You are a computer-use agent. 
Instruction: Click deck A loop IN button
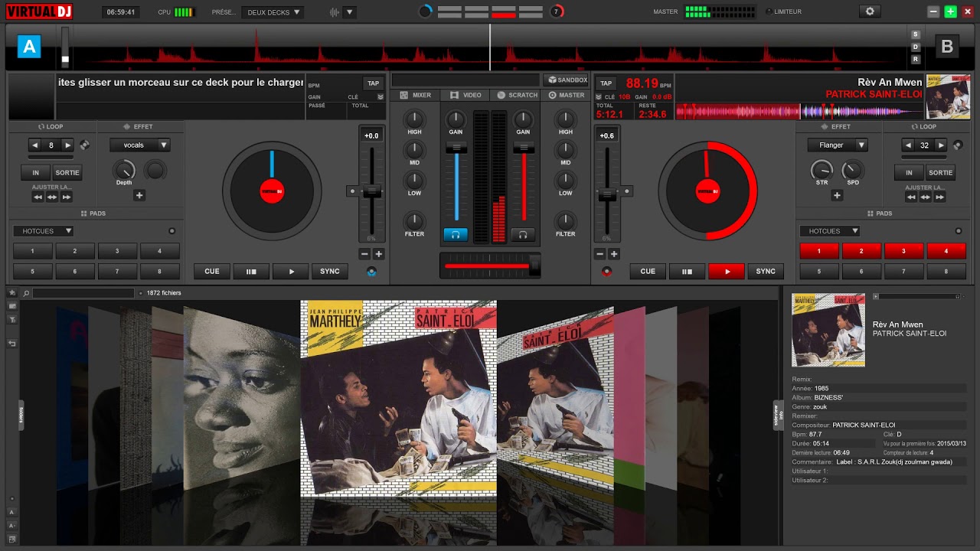[35, 172]
